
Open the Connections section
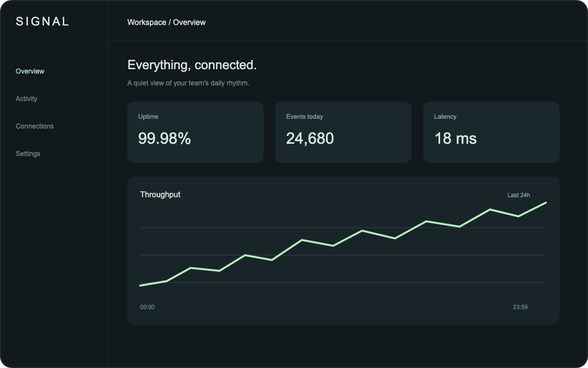pos(35,126)
